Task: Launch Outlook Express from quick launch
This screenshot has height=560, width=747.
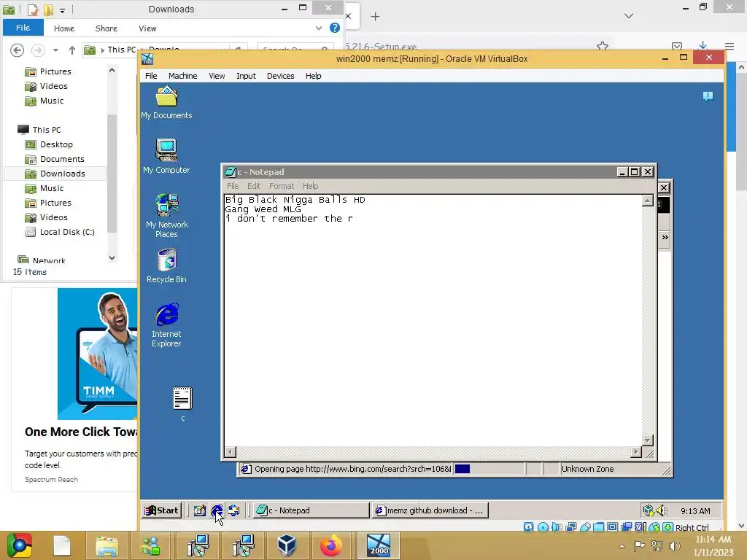Action: tap(233, 510)
